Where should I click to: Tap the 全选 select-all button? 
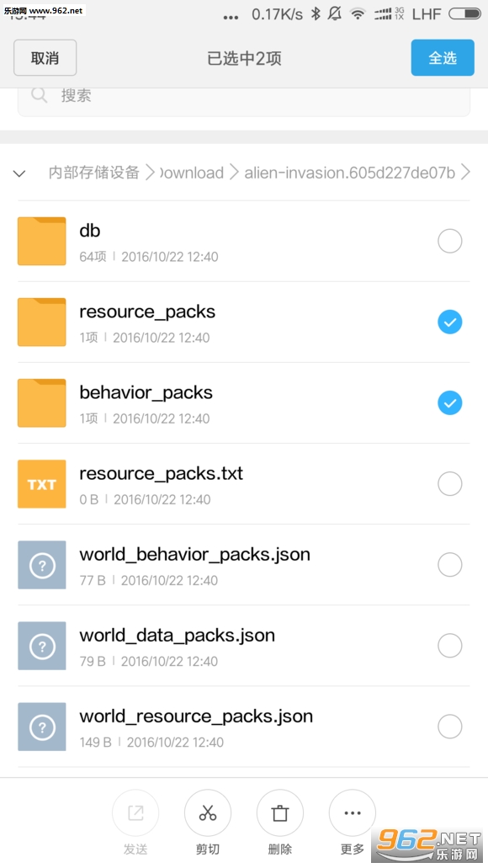coord(443,57)
